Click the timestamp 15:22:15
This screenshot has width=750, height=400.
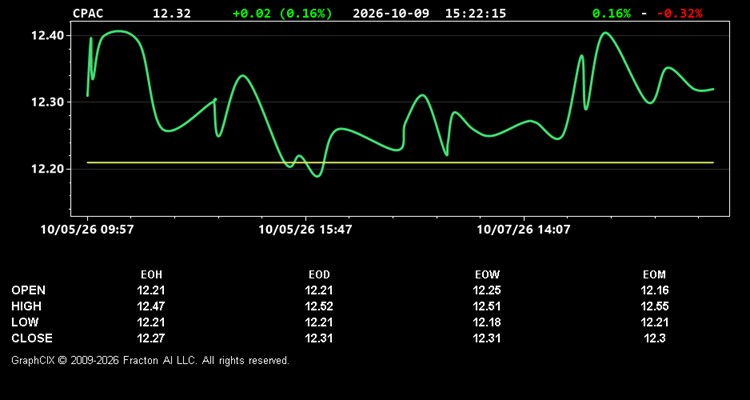(x=475, y=13)
